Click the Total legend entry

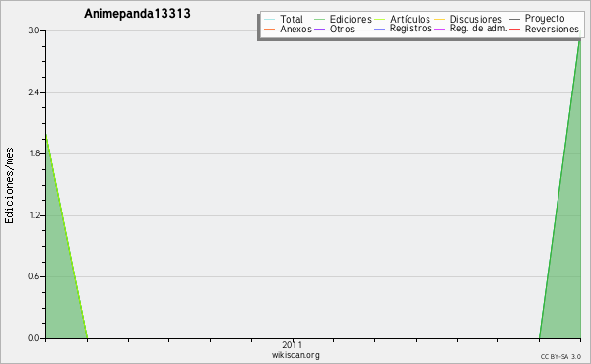292,19
